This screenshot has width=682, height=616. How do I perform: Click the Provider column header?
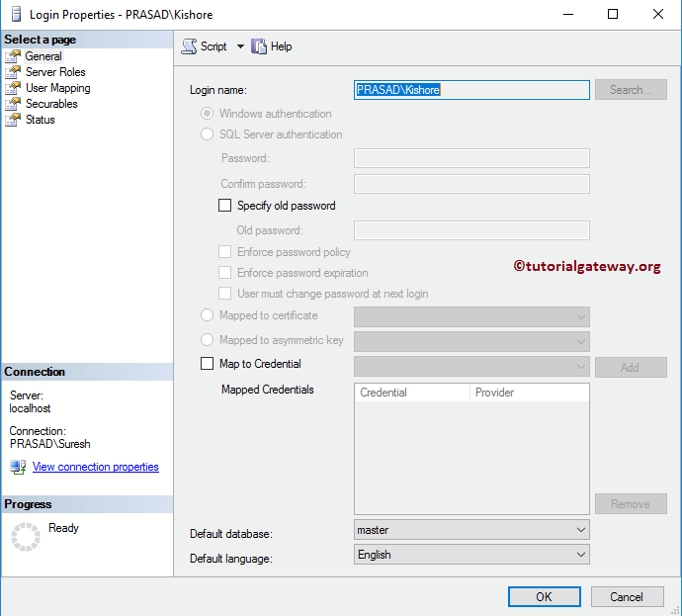(530, 393)
